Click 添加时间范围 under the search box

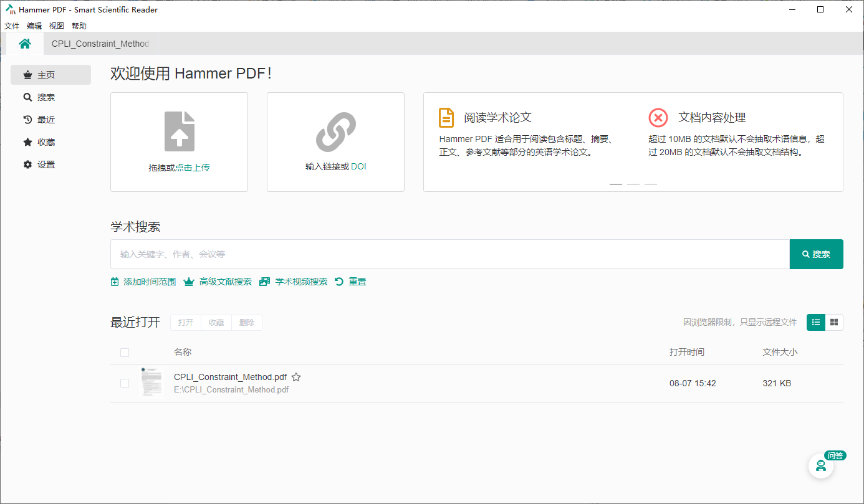point(143,282)
